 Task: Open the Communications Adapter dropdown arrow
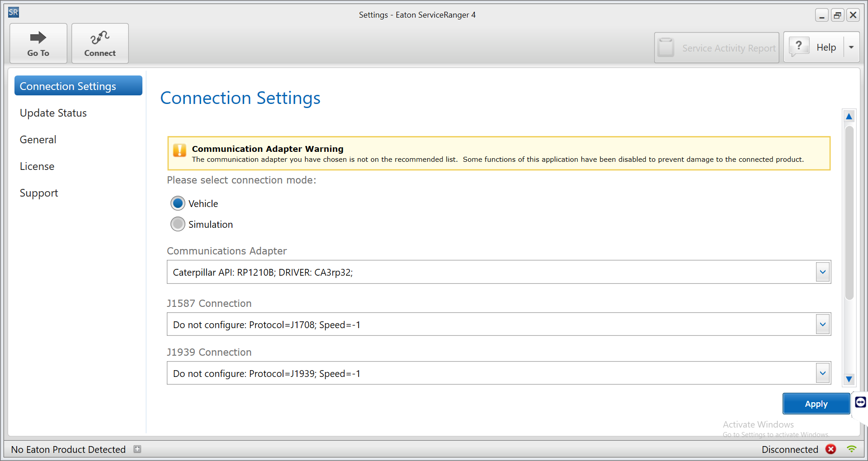coord(823,272)
